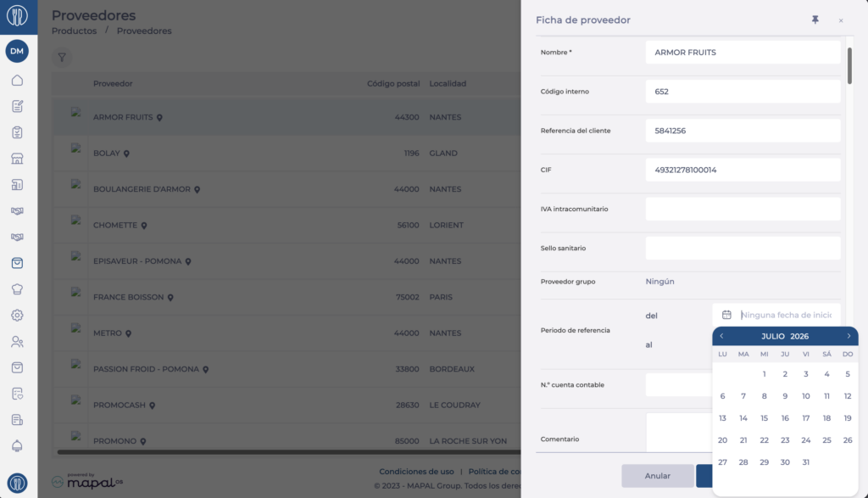
Task: Open the settings gear in sidebar
Action: tap(17, 316)
